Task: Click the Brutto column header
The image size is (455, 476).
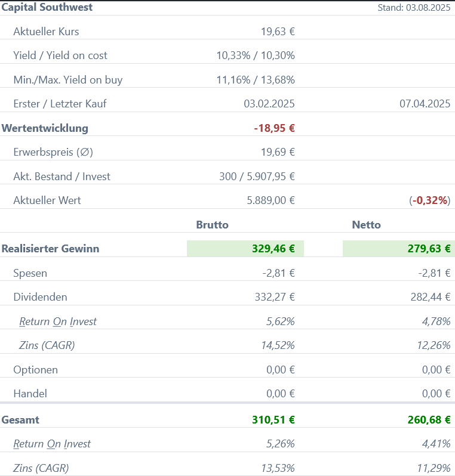Action: (x=213, y=225)
